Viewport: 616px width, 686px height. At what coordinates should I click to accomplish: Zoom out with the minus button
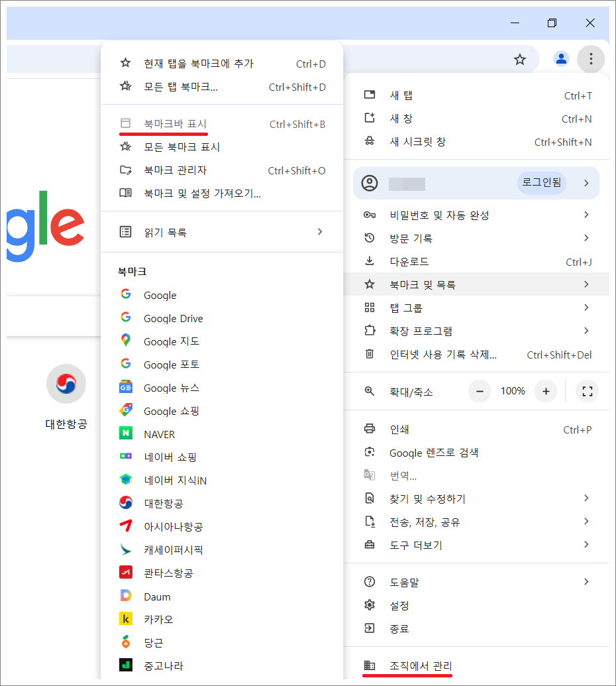480,391
